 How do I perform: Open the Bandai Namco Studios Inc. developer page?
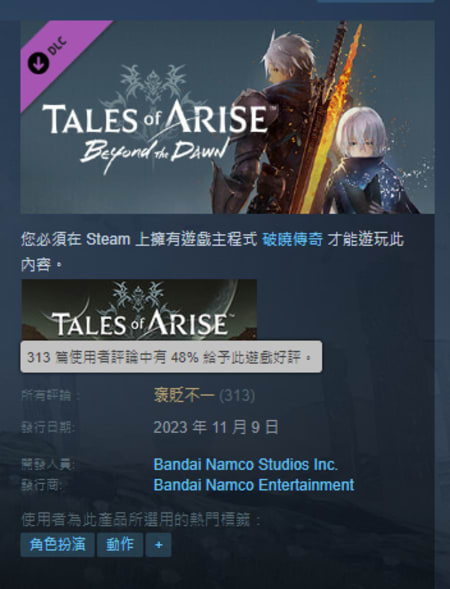[x=246, y=465]
